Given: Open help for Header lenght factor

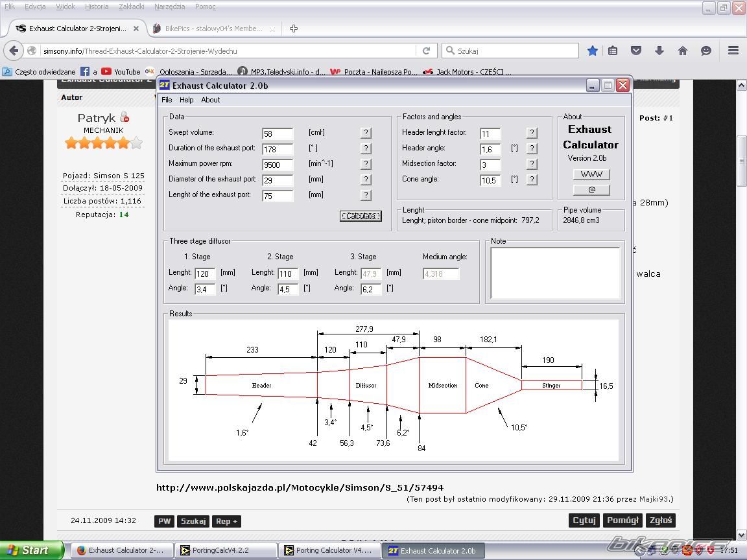Looking at the screenshot, I should [x=532, y=133].
